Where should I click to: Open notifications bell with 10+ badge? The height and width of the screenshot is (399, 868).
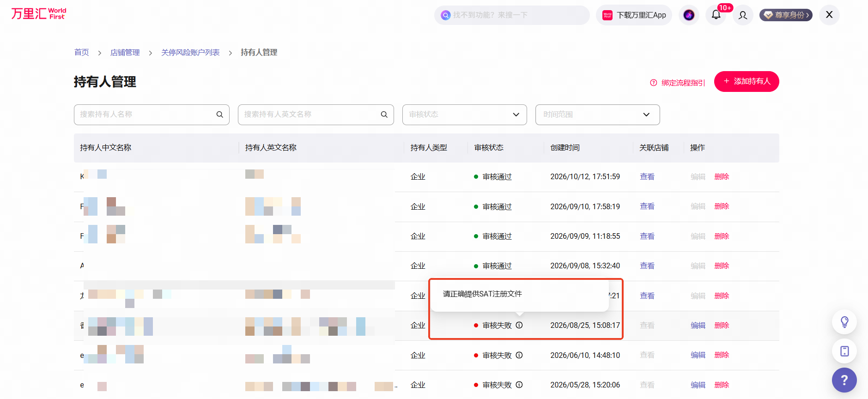pos(716,15)
